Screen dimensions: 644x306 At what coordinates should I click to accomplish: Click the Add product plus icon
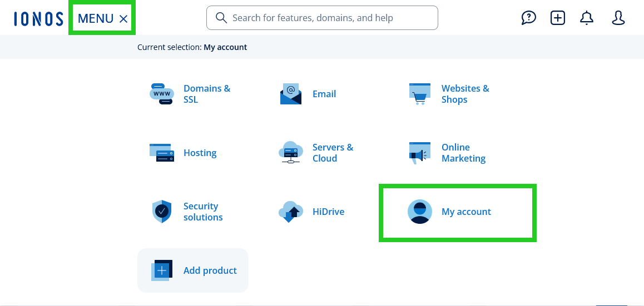point(161,270)
